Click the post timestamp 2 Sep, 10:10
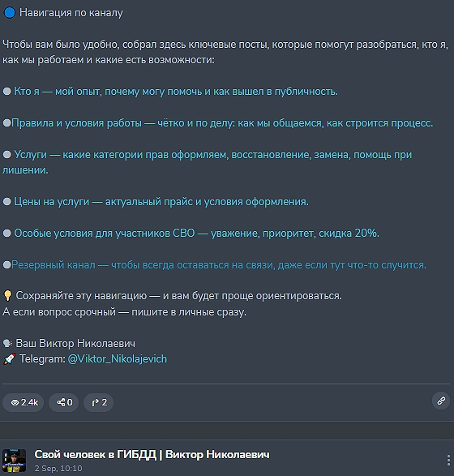454x476 pixels. coord(58,469)
